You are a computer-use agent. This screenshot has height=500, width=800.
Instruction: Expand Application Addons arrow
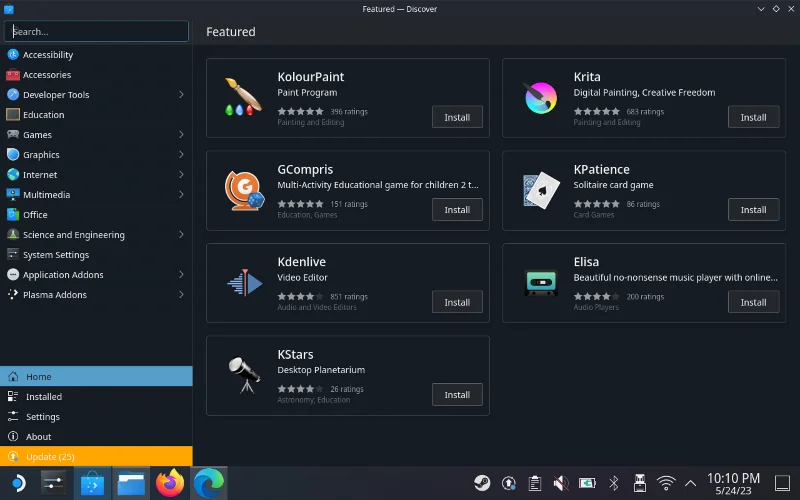coord(181,274)
